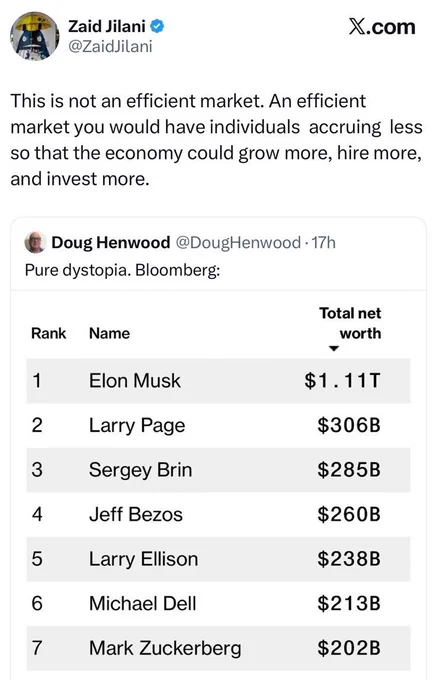
Task: Click the Name column header
Action: tap(109, 333)
